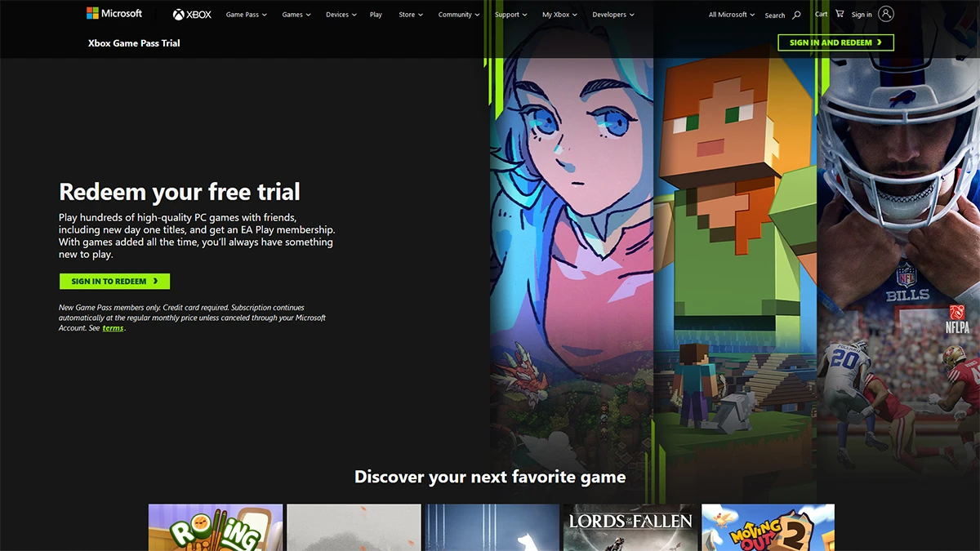
Task: Expand the Devices menu
Action: click(341, 15)
